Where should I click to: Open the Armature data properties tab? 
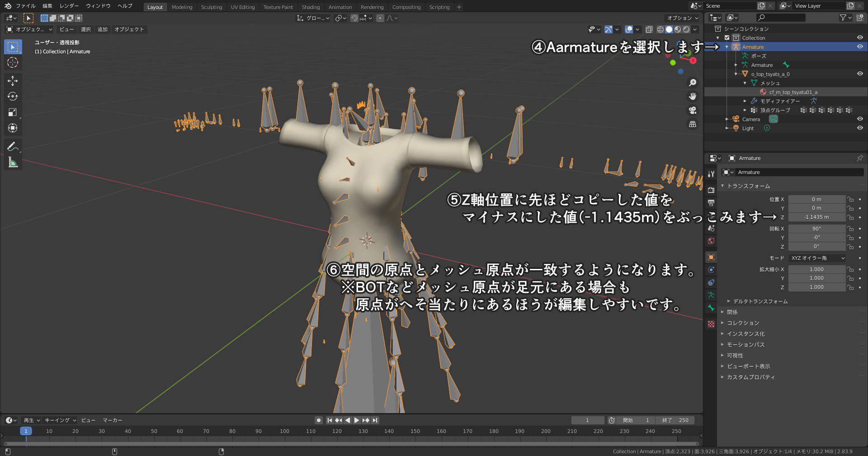click(x=711, y=295)
